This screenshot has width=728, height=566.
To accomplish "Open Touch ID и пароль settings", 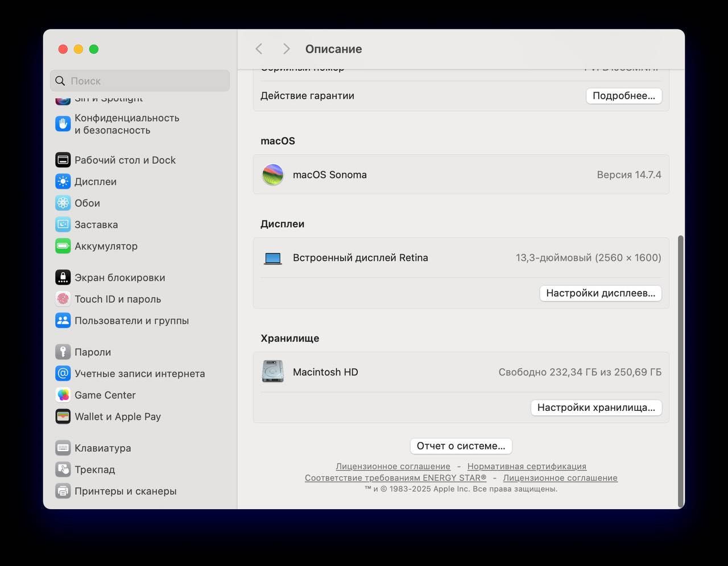I will 140,299.
